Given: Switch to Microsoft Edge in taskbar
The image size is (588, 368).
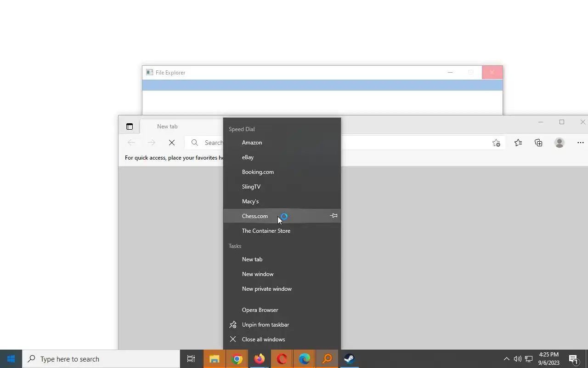Looking at the screenshot, I should (305, 359).
